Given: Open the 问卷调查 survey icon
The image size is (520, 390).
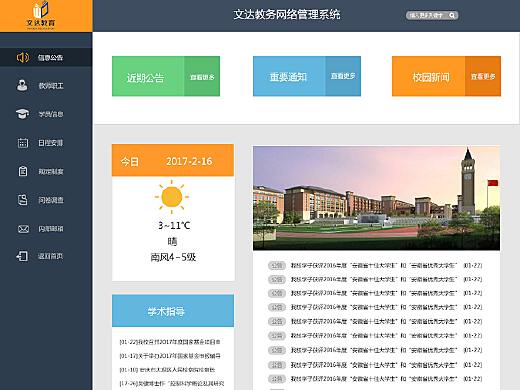Looking at the screenshot, I should (x=23, y=200).
